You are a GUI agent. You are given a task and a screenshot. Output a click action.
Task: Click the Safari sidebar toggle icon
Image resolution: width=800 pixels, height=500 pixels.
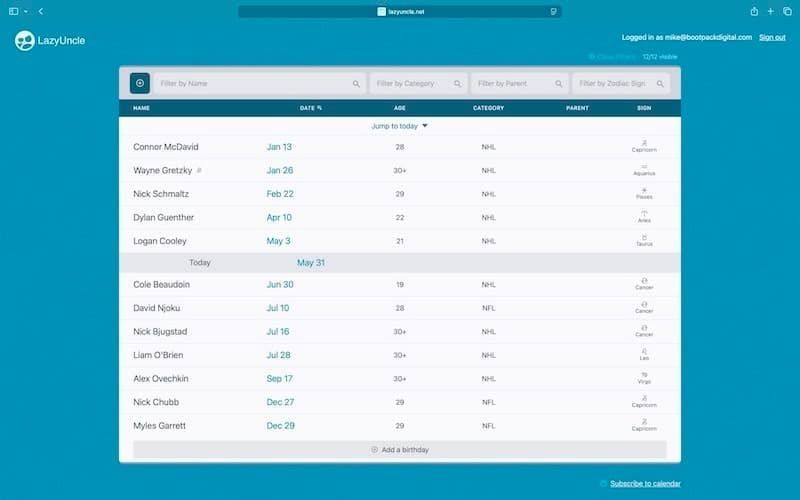13,11
